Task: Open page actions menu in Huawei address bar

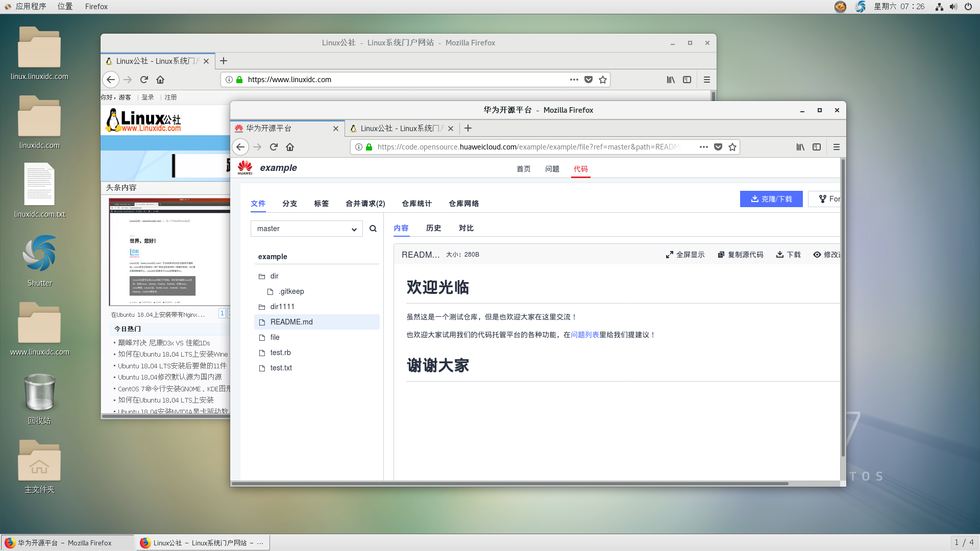Action: click(x=704, y=147)
